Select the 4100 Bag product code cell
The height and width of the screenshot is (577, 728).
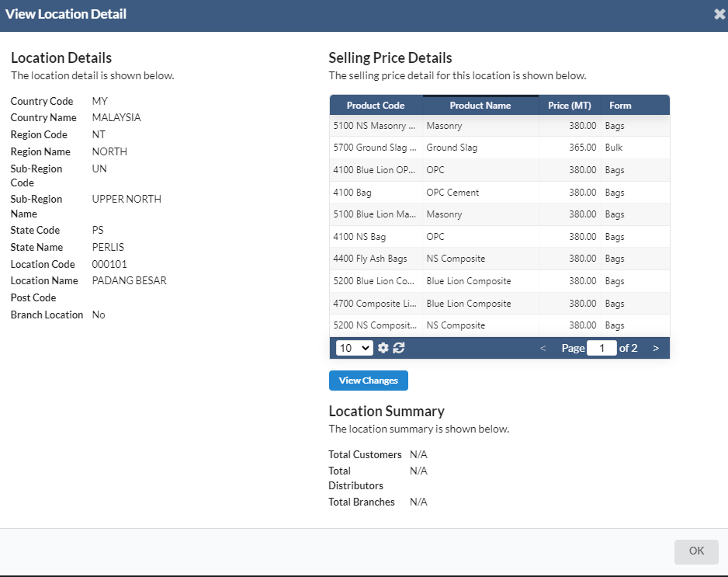(376, 193)
